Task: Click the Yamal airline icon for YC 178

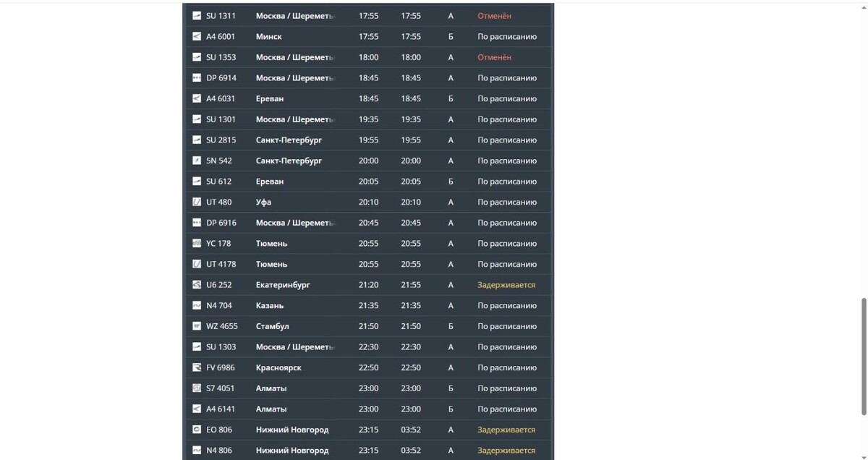Action: point(195,243)
